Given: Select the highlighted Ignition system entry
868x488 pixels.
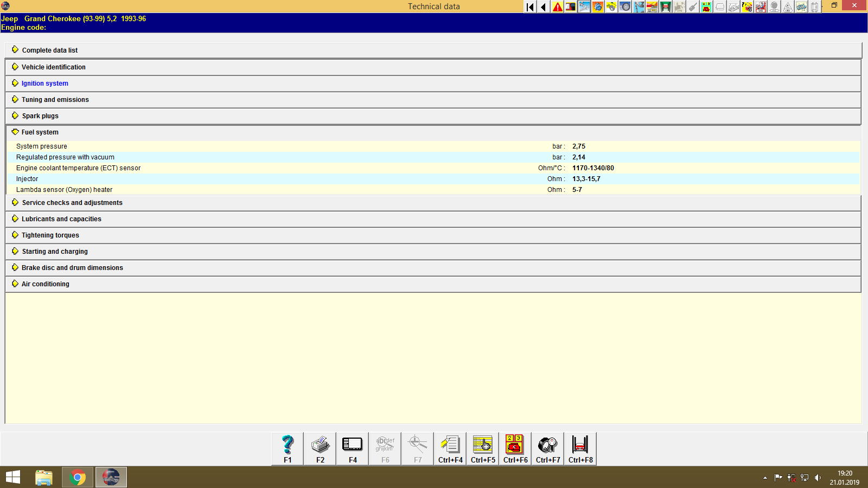Looking at the screenshot, I should tap(44, 83).
